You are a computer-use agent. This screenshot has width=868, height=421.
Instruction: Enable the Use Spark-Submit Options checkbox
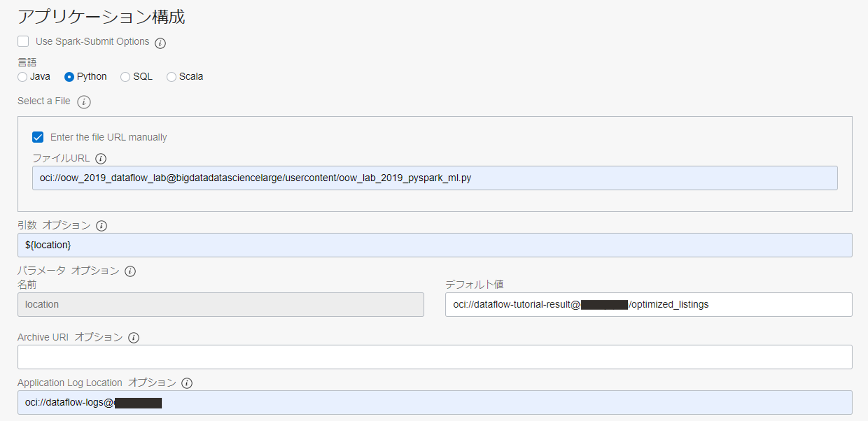pyautogui.click(x=23, y=42)
